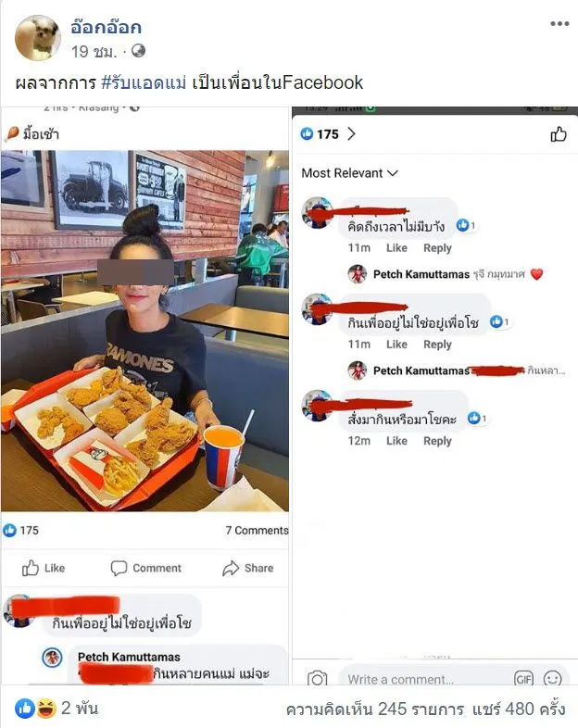
Task: Open the KFC meal photo
Action: pos(144,331)
